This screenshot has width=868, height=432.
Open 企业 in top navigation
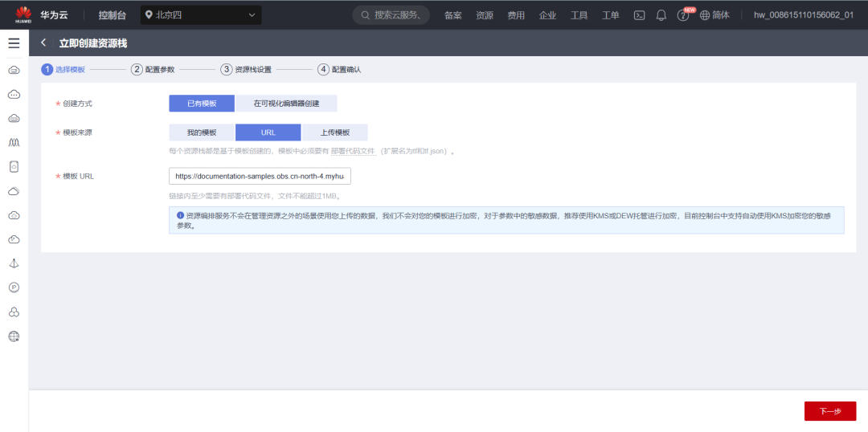click(x=547, y=15)
